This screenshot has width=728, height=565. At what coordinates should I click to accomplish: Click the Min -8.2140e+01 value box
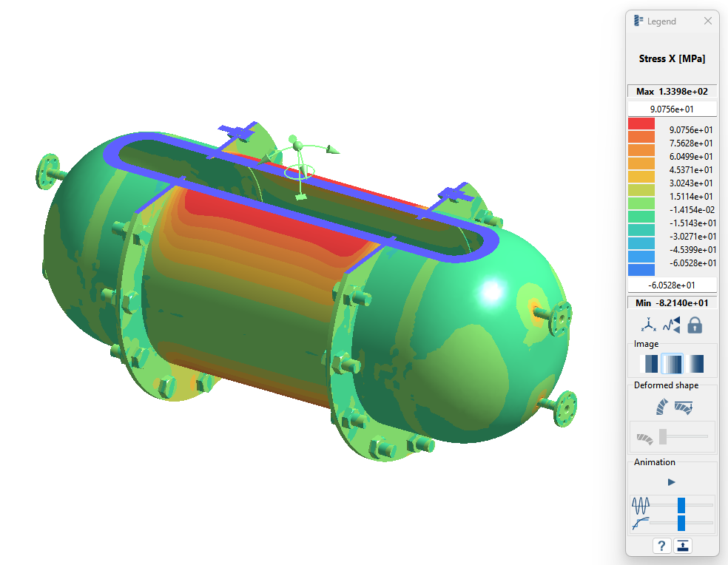point(672,302)
